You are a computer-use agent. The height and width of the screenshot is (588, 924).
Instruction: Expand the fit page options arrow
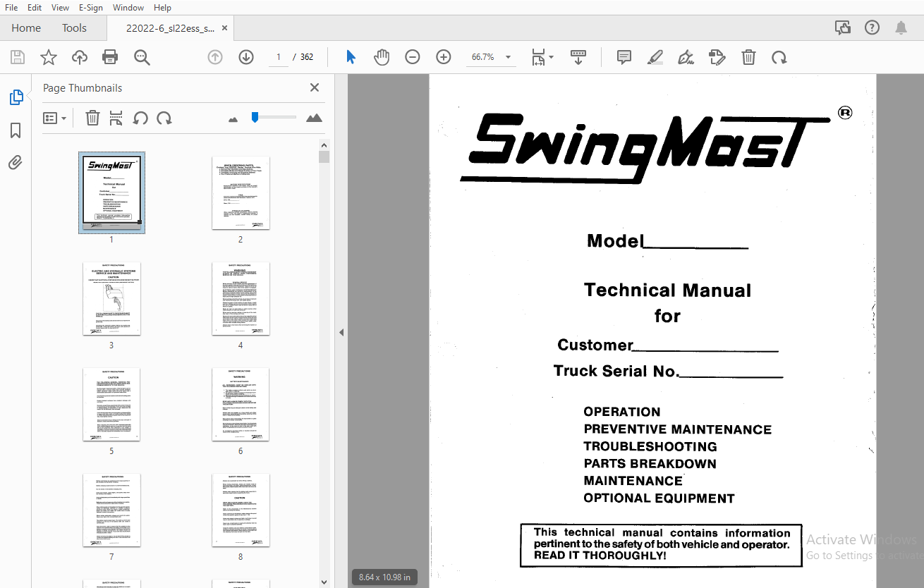pos(551,57)
